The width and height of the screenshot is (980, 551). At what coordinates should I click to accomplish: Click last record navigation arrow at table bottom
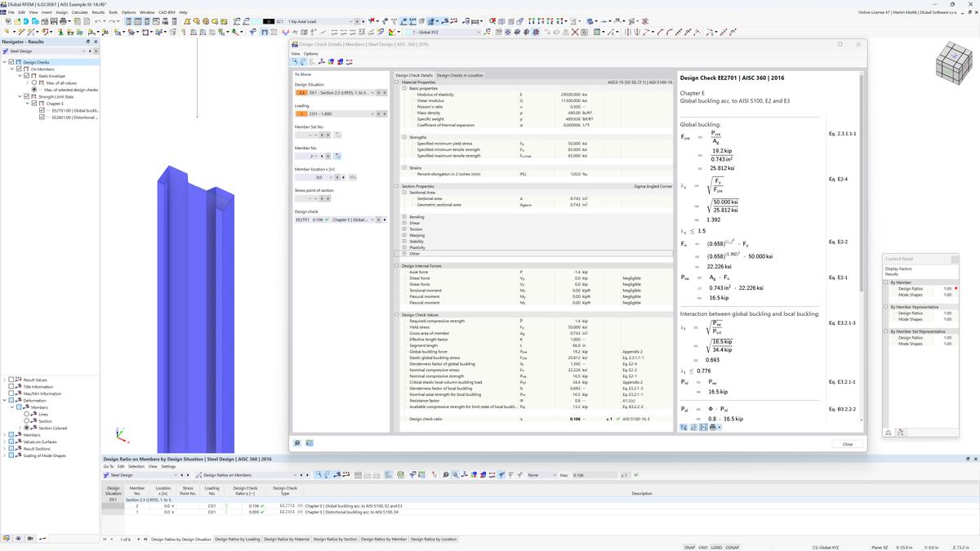(146, 539)
